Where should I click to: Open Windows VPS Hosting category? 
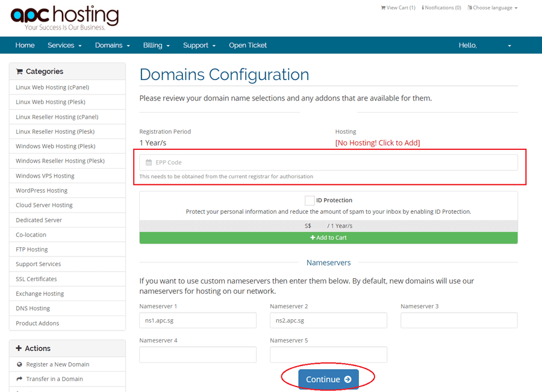67,176
